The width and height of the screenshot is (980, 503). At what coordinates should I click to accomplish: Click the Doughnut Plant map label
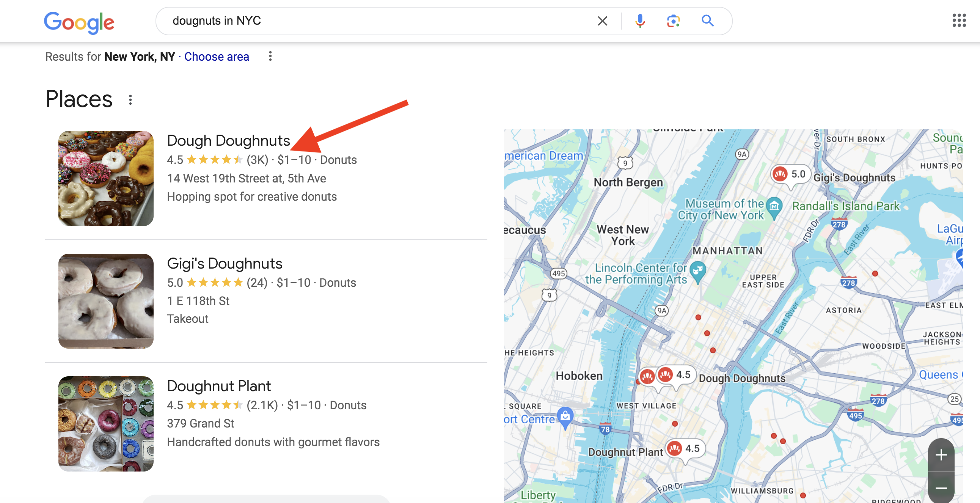[x=625, y=452]
